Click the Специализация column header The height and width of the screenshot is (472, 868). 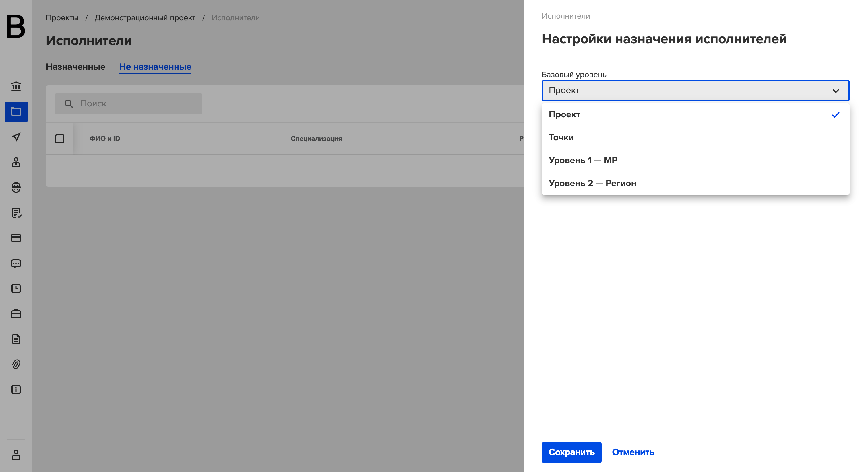pos(316,139)
